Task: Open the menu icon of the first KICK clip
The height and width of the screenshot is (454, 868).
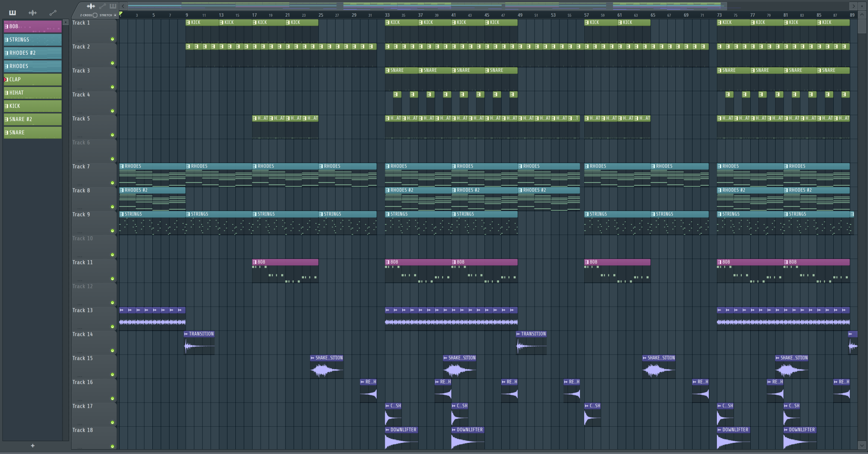Action: pos(188,22)
